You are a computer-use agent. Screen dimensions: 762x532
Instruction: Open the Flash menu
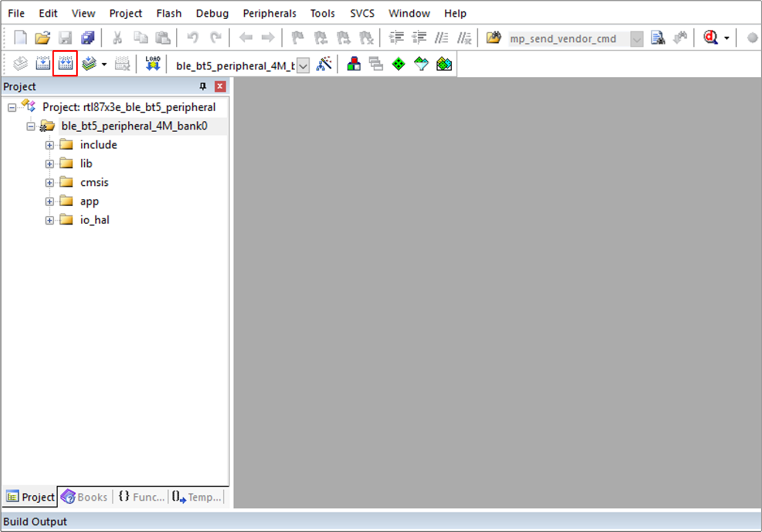click(x=168, y=13)
